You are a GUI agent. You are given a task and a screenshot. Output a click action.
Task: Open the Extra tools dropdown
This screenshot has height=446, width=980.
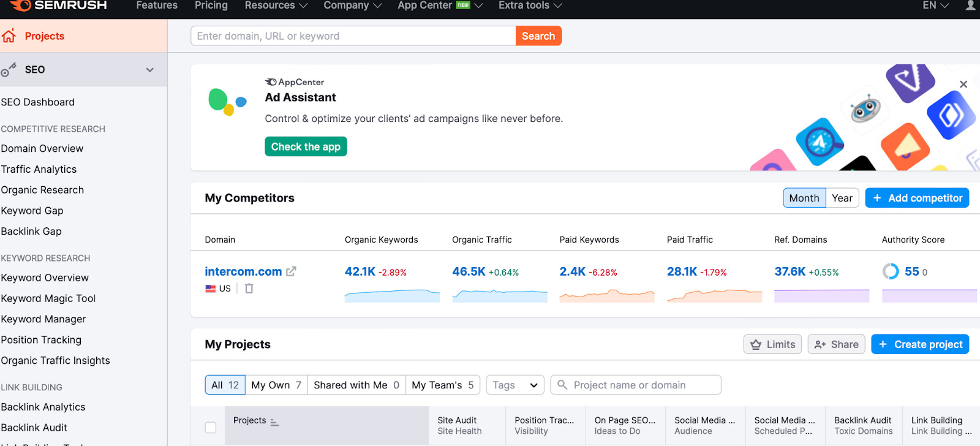(x=530, y=6)
